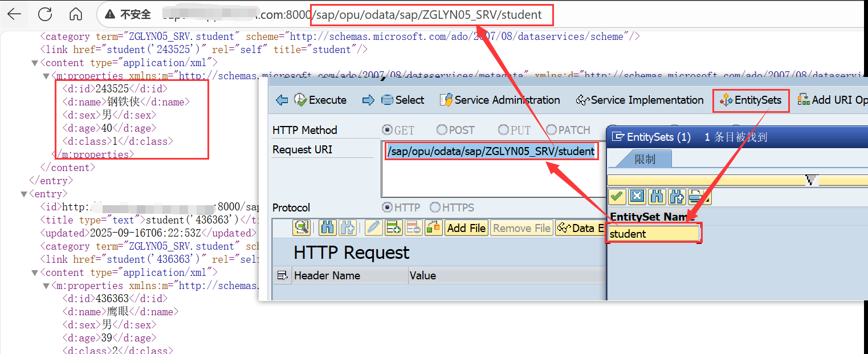Click the forward arrow before Select
The height and width of the screenshot is (354, 868).
(x=368, y=100)
